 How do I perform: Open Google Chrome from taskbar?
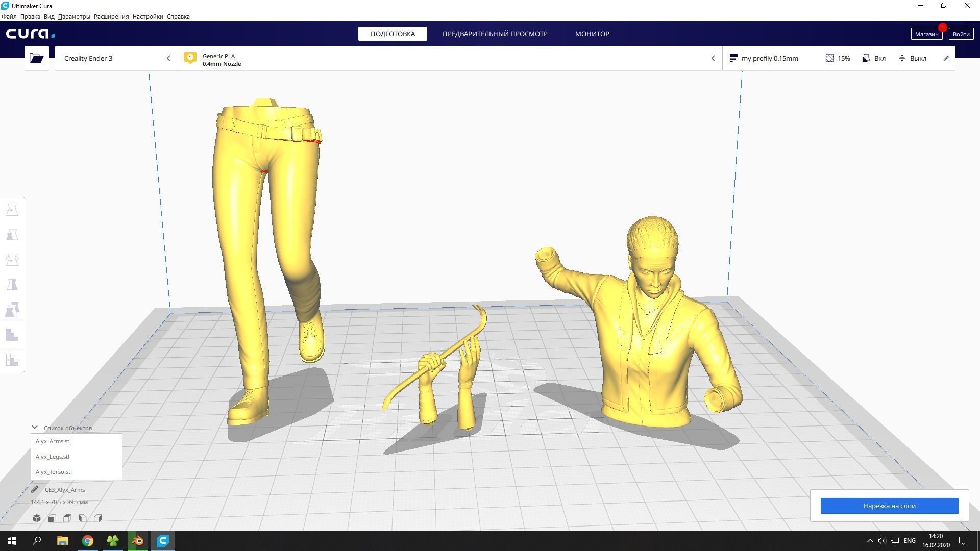(88, 541)
